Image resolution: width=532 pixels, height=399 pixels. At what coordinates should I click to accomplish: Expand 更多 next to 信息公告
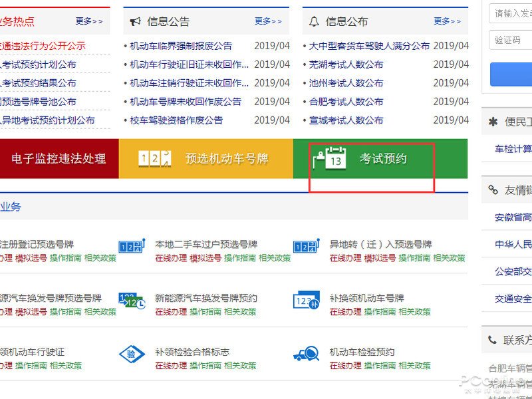tap(266, 21)
